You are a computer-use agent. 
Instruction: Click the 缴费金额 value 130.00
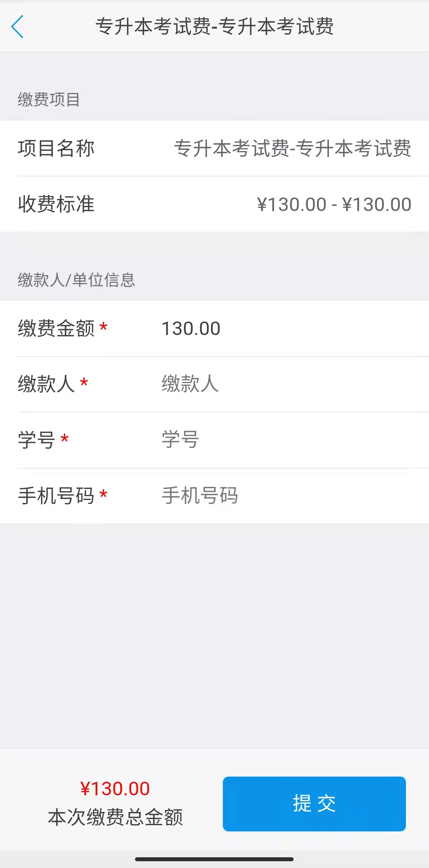190,329
